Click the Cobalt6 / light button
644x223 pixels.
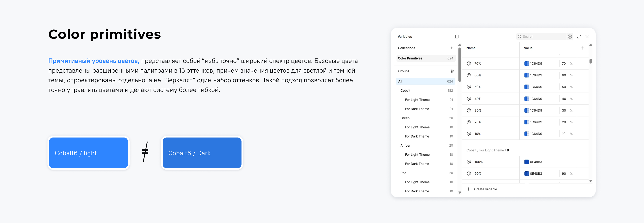[89, 153]
